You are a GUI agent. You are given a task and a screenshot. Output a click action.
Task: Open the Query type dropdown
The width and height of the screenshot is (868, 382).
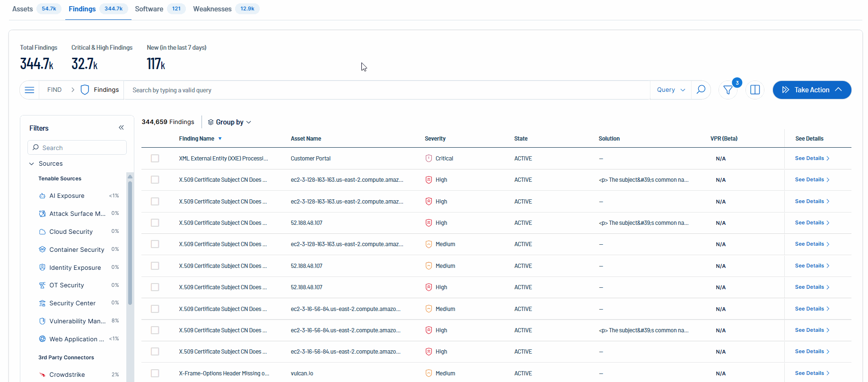coord(671,90)
